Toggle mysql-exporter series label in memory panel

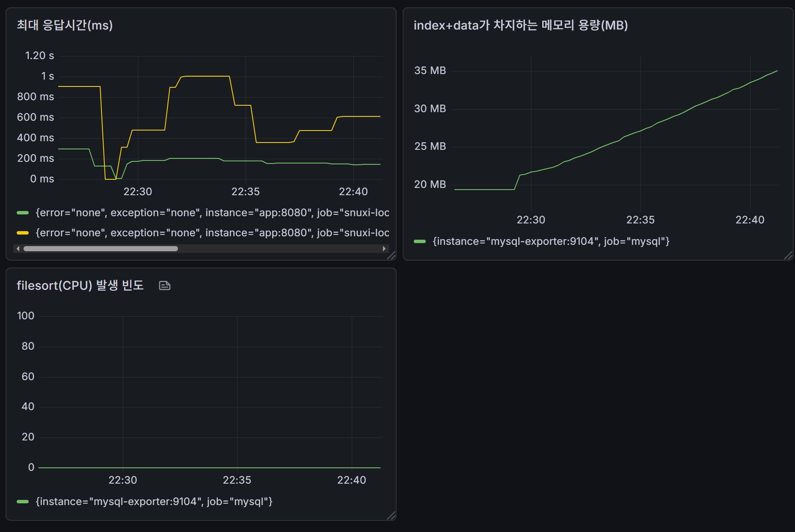[x=551, y=241]
